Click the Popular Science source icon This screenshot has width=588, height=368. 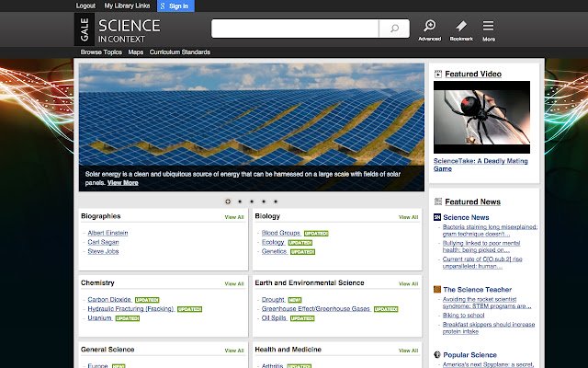click(x=437, y=354)
